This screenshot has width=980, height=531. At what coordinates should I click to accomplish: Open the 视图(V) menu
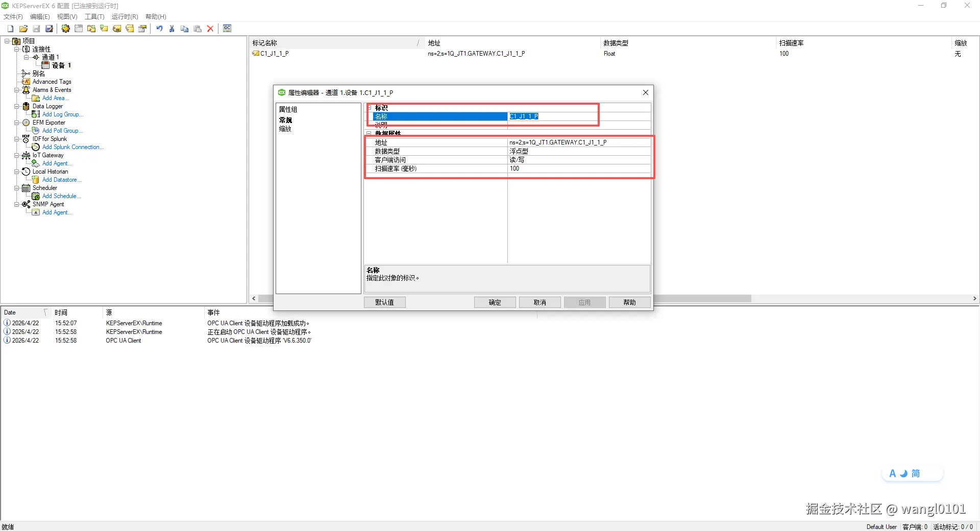[x=67, y=17]
